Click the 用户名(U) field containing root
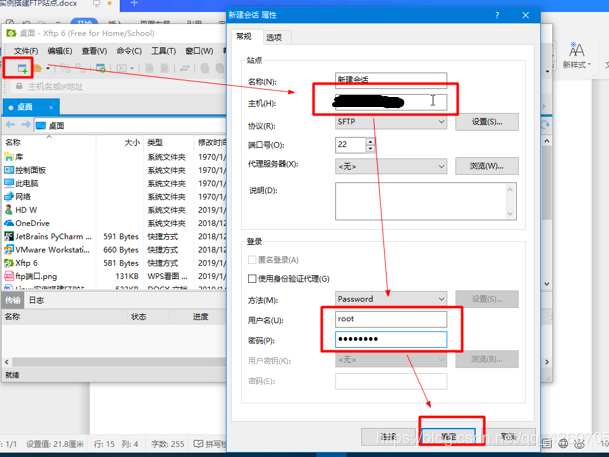 391,319
